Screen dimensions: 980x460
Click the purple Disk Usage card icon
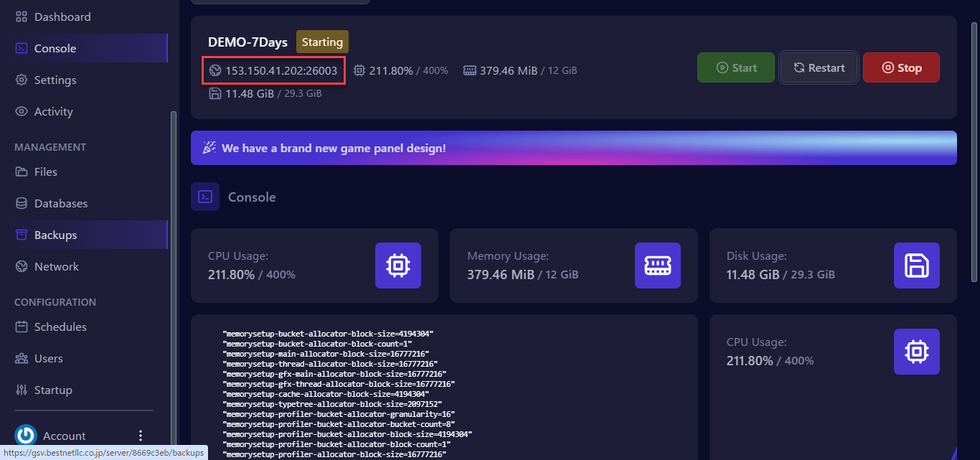[x=917, y=266]
